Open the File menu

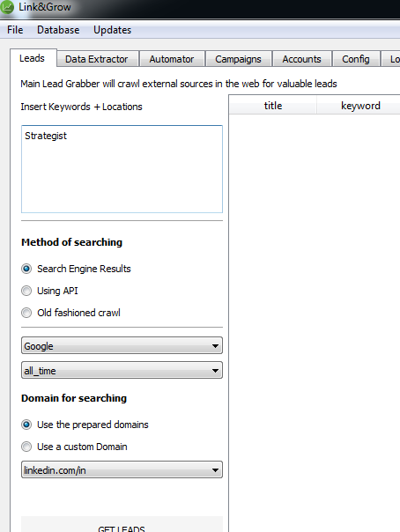pos(15,30)
